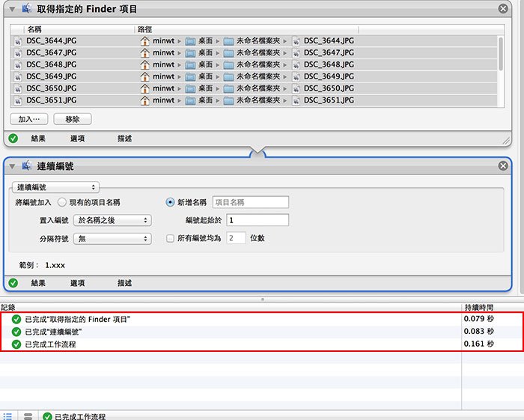Click check icon beside 已完成工作流程 log row

pyautogui.click(x=16, y=344)
